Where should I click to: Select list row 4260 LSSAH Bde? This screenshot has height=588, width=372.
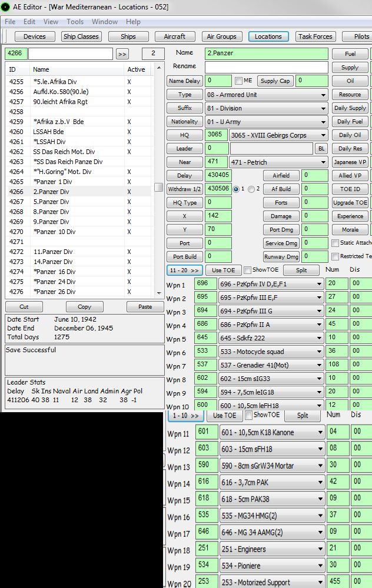(79, 132)
